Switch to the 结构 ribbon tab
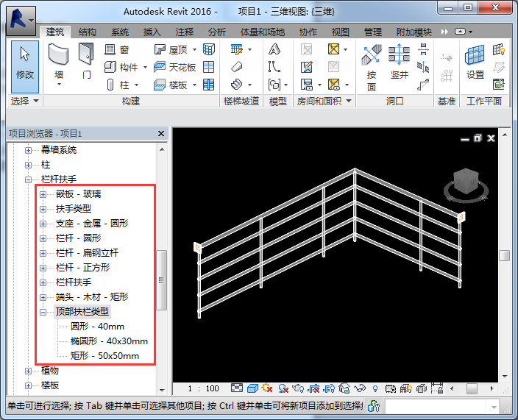 (87, 32)
